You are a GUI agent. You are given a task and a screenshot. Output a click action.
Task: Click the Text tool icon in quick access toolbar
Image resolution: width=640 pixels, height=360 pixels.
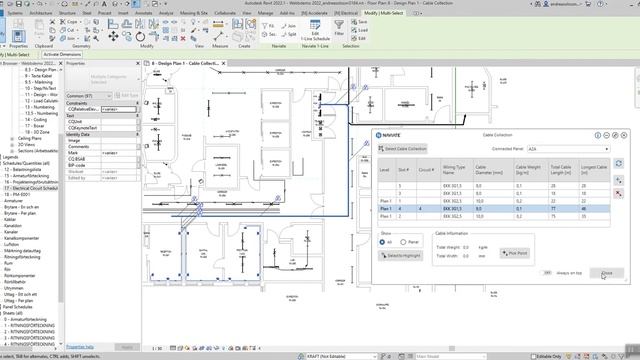[104, 4]
